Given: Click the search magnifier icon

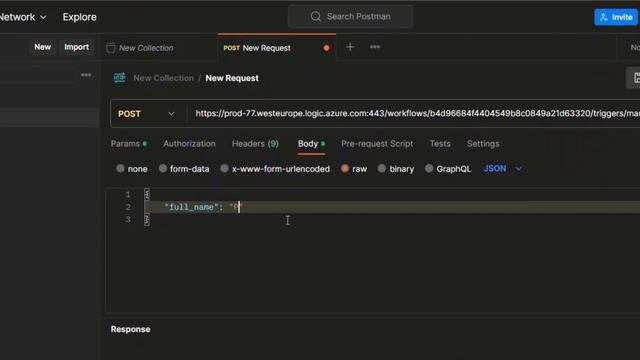Looking at the screenshot, I should [x=316, y=16].
